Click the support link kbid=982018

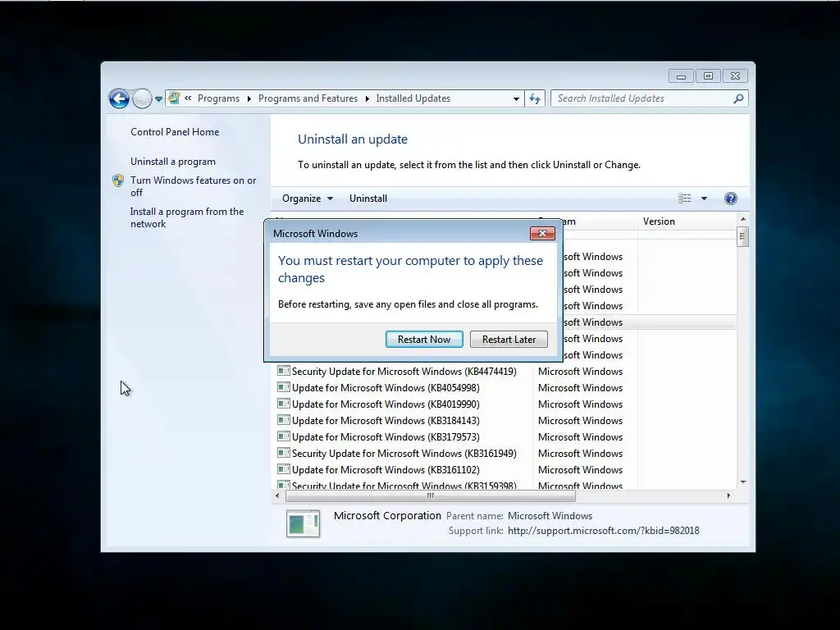tap(603, 531)
